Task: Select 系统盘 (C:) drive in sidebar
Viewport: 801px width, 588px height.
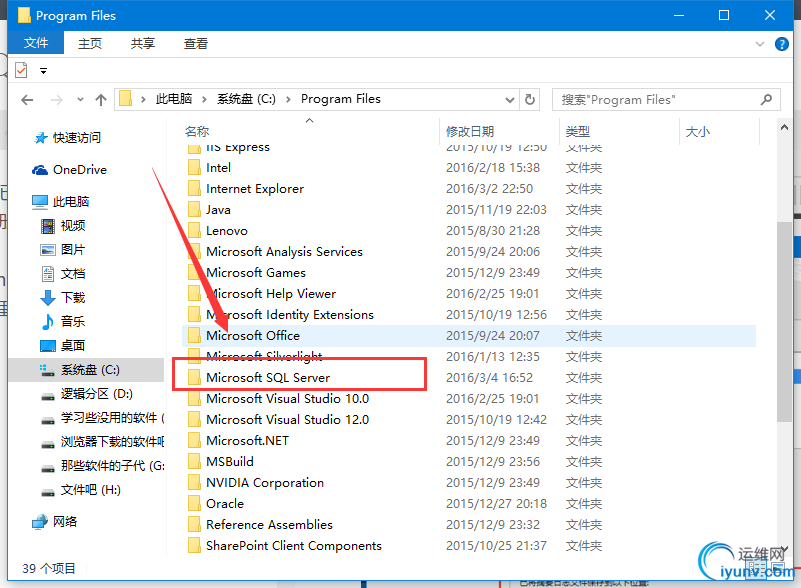Action: pyautogui.click(x=87, y=370)
